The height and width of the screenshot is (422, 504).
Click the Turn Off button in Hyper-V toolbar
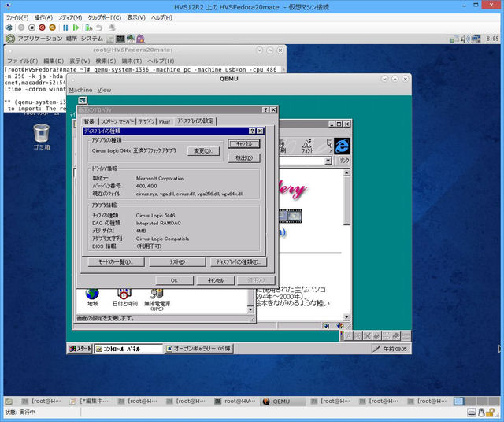coord(31,28)
